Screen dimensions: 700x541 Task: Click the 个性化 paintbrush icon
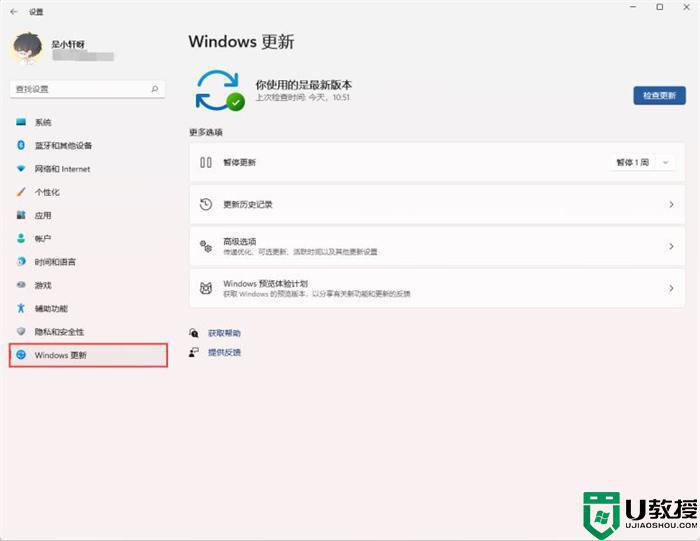(21, 192)
